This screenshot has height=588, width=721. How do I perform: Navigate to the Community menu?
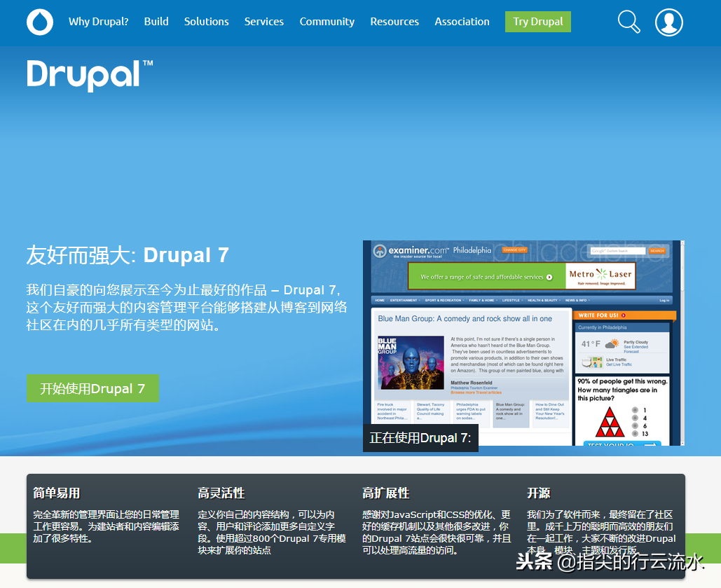(x=327, y=22)
